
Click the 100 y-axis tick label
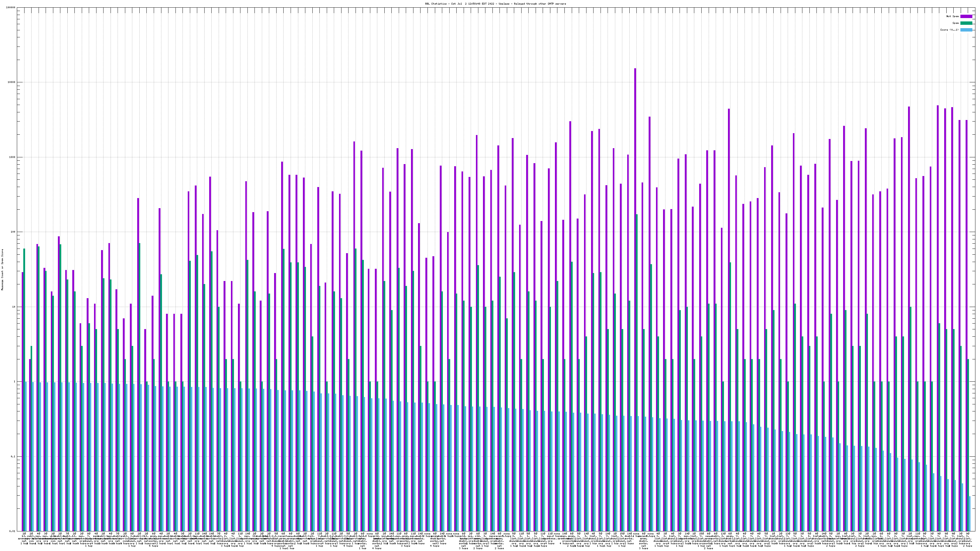tap(13, 232)
